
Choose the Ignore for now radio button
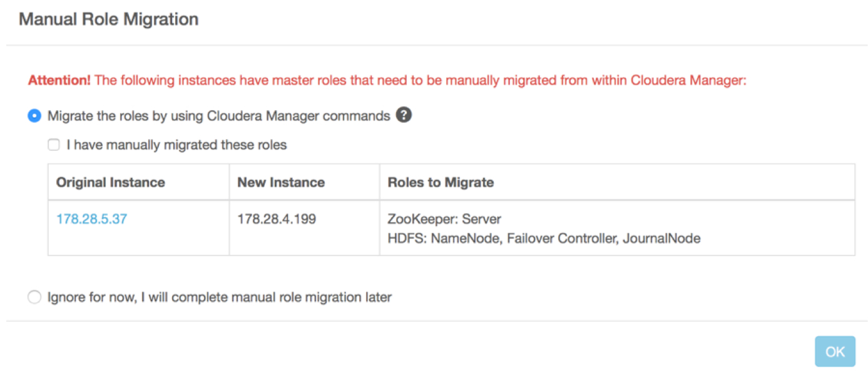click(x=34, y=297)
